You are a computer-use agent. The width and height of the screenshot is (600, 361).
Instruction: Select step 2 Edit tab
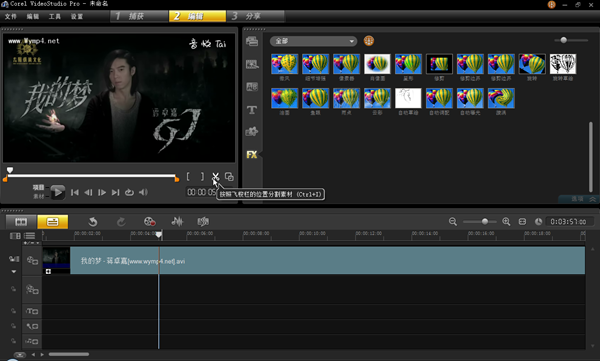pos(197,16)
